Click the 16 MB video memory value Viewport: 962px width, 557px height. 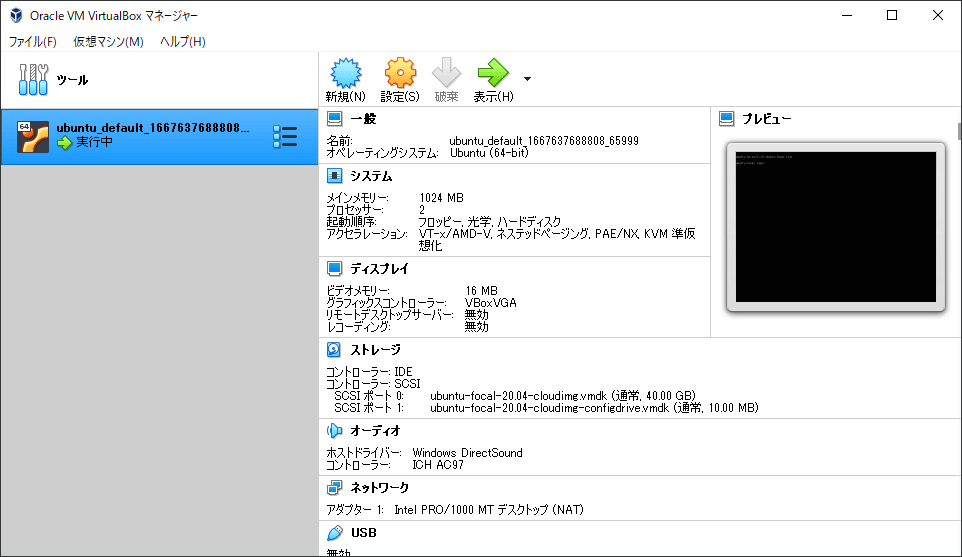(481, 291)
